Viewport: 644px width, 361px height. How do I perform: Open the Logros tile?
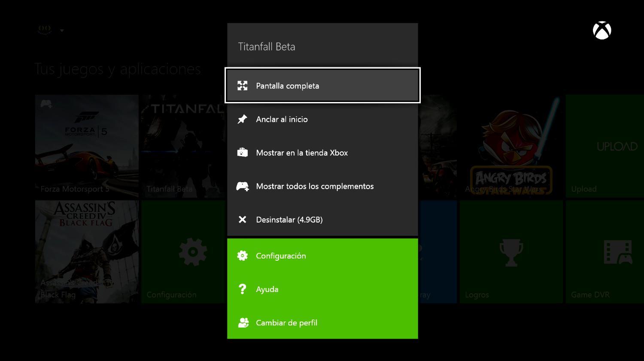[511, 252]
